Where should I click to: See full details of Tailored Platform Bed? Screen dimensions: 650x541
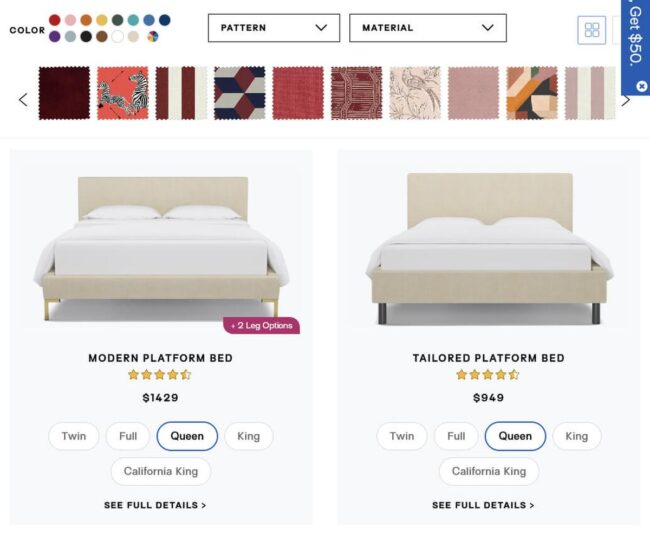click(x=483, y=505)
